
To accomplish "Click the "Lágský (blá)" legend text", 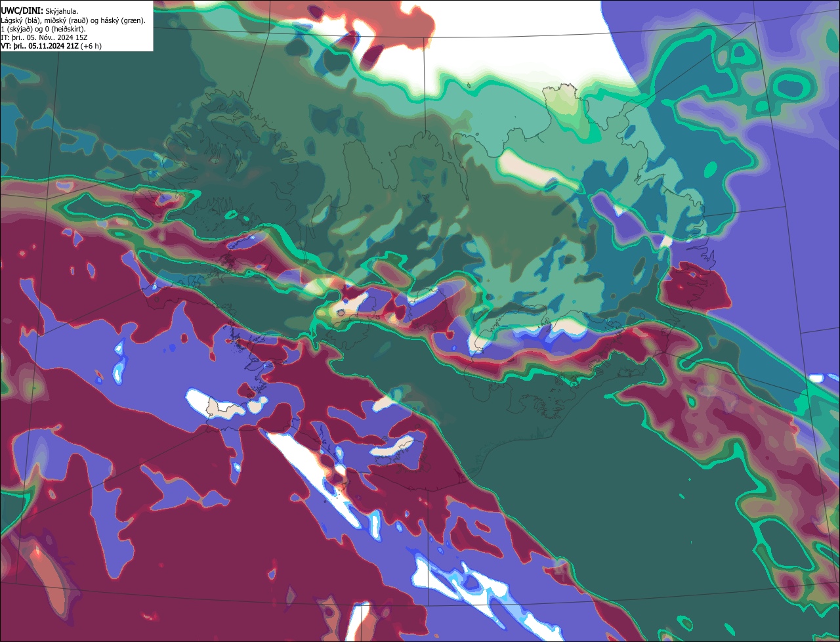I will point(19,21).
